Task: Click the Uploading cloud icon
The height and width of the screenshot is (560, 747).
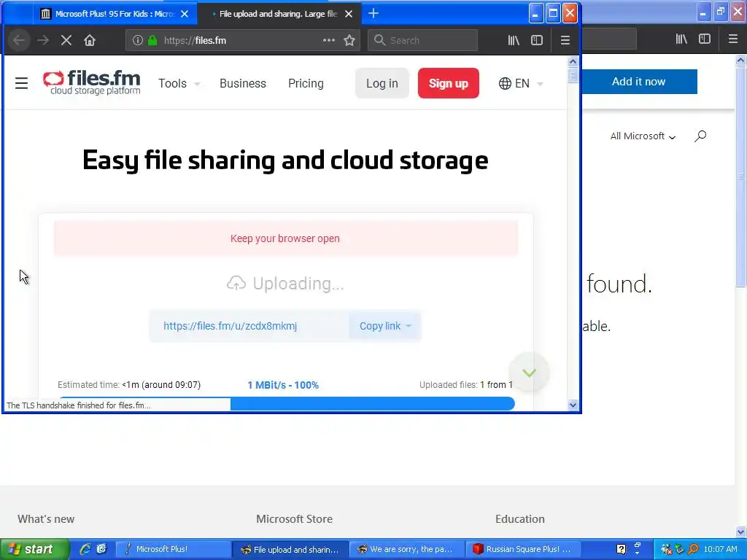Action: [236, 284]
